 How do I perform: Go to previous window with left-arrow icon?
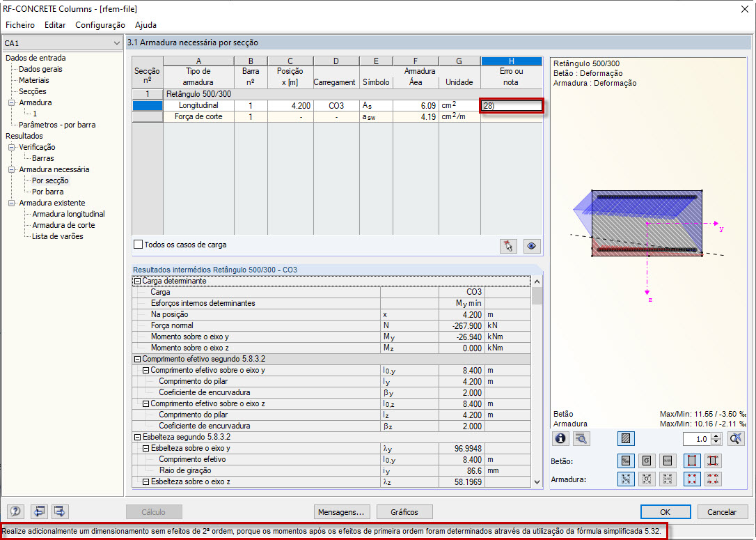[x=39, y=511]
